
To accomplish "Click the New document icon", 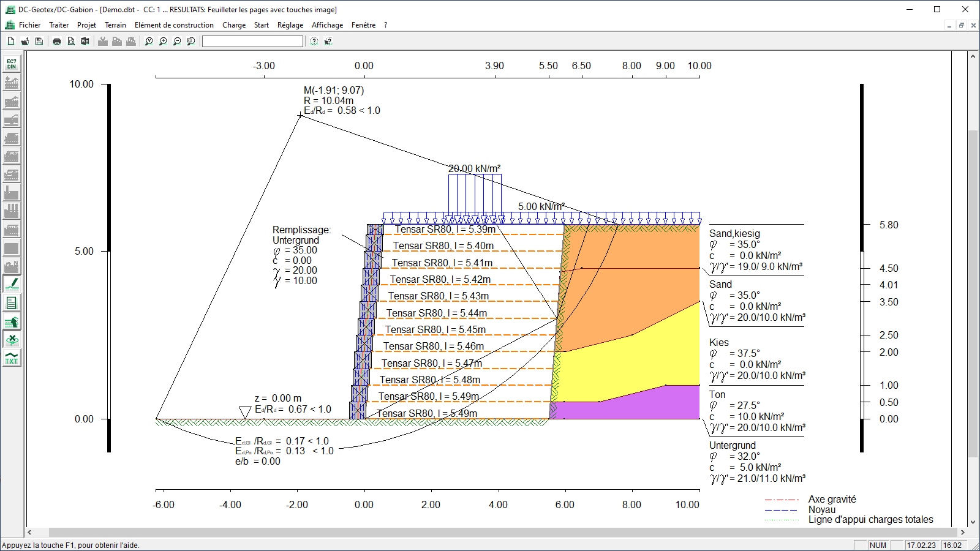I will pos(11,41).
